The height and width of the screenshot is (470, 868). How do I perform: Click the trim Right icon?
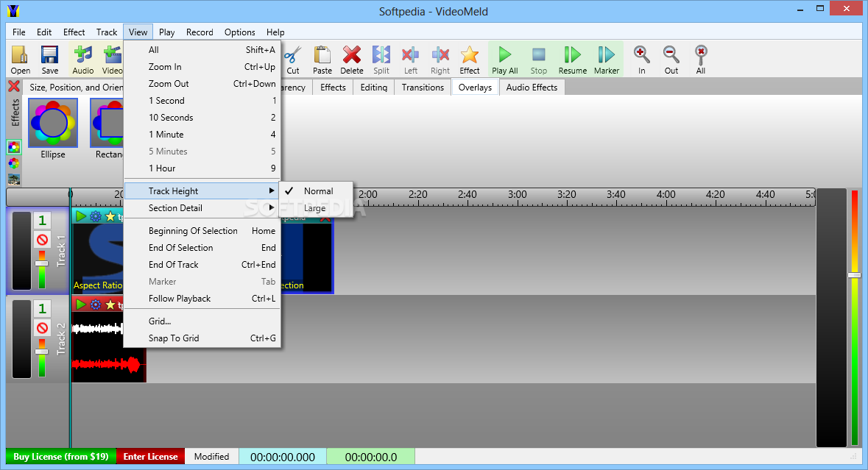(x=440, y=60)
